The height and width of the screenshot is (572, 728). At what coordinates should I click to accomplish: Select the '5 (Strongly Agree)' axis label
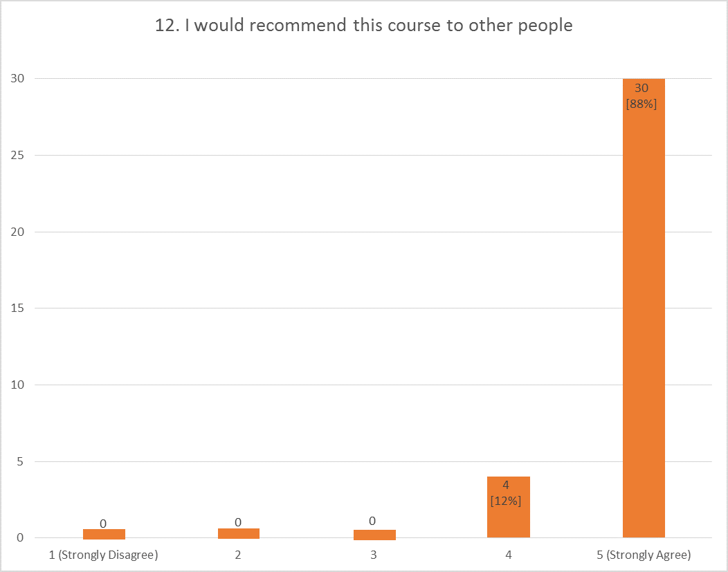(x=644, y=555)
